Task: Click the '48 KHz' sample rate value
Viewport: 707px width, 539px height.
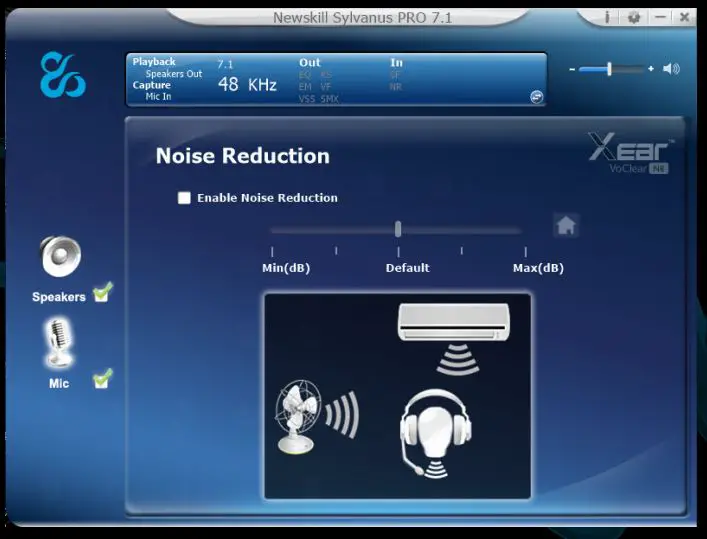Action: point(247,84)
